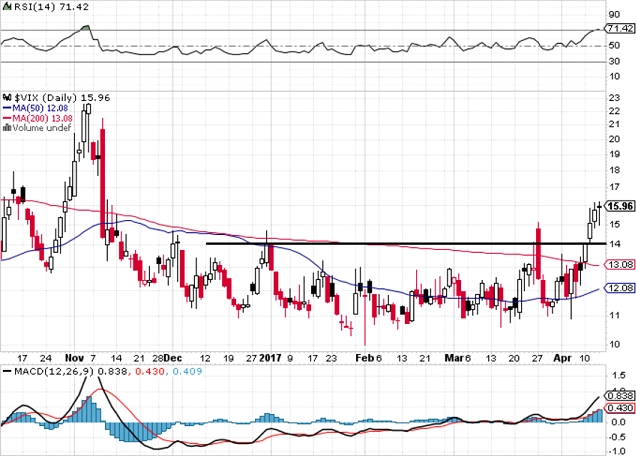
Task: Click the Dec date axis label
Action: [x=173, y=358]
